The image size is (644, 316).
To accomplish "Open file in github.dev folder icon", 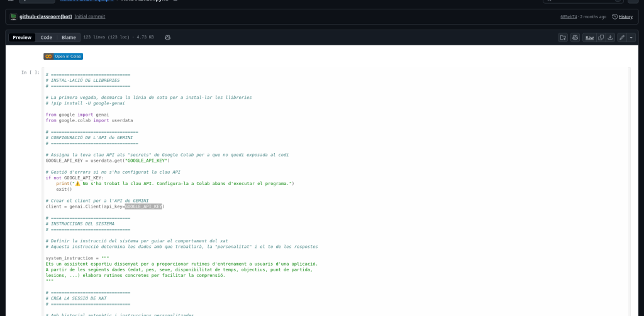I will coord(563,38).
